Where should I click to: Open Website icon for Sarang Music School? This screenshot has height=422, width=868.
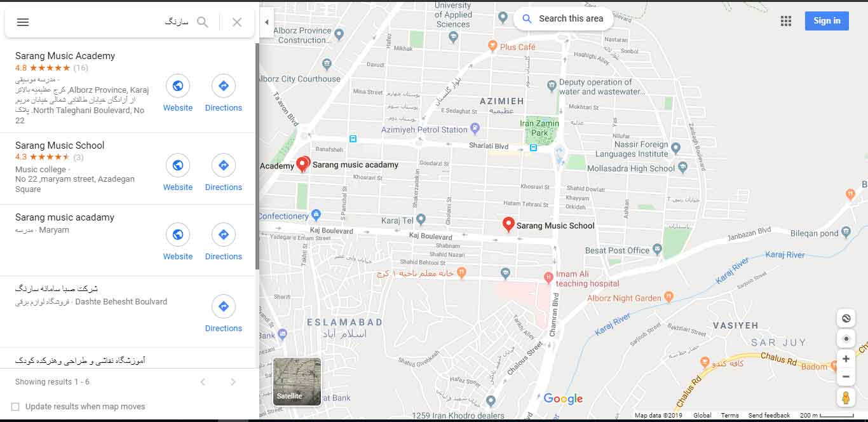click(x=178, y=165)
